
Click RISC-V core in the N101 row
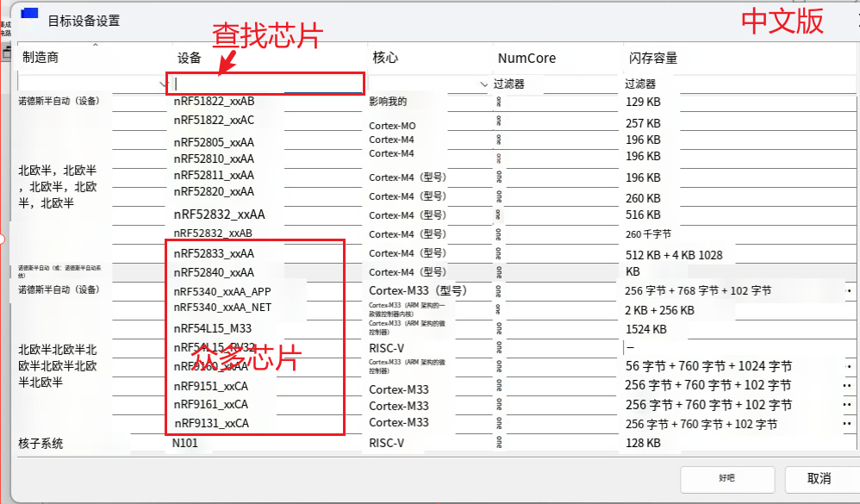coord(387,443)
